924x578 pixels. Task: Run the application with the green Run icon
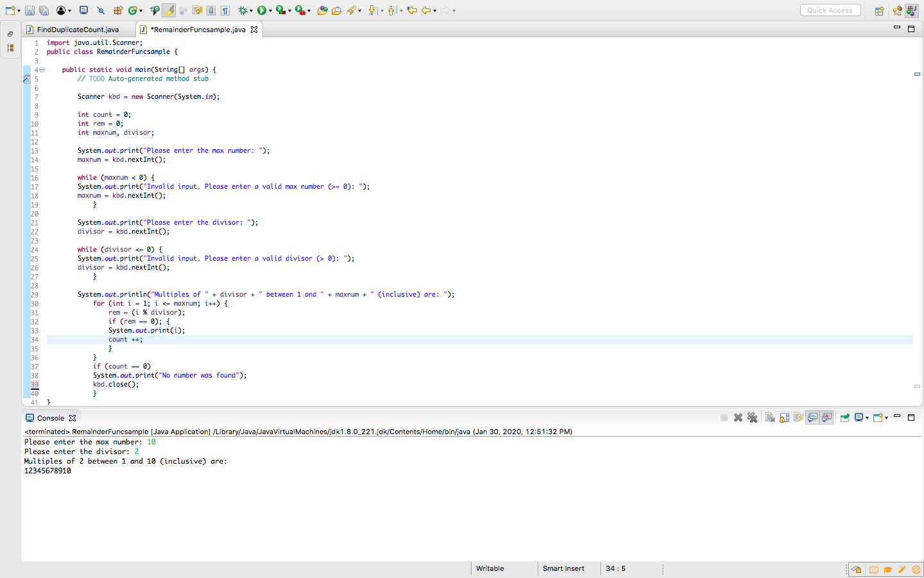262,10
